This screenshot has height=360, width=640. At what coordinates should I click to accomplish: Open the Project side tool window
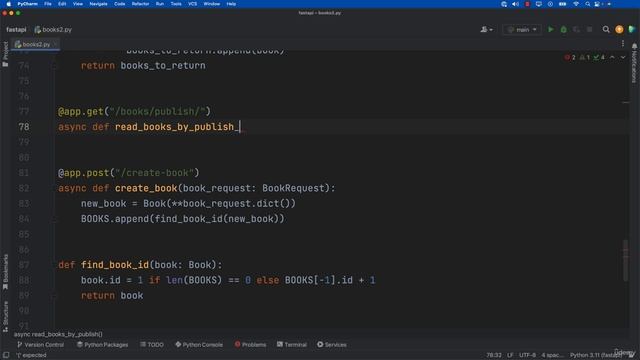tap(5, 54)
